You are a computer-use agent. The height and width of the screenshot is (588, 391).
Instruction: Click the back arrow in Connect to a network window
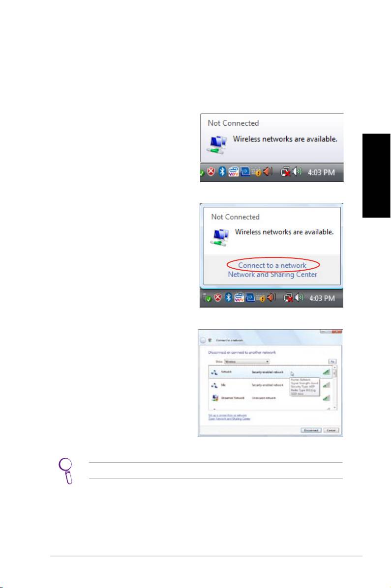click(x=202, y=340)
